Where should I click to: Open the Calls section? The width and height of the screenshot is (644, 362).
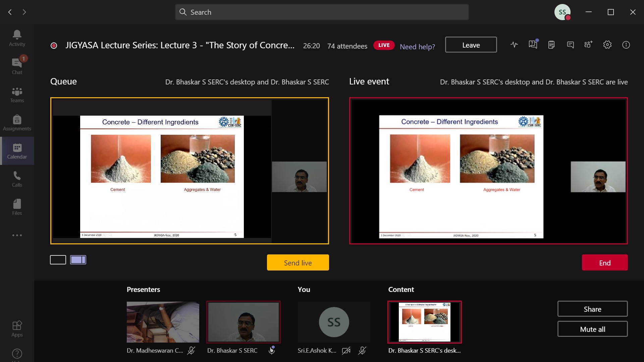tap(17, 179)
